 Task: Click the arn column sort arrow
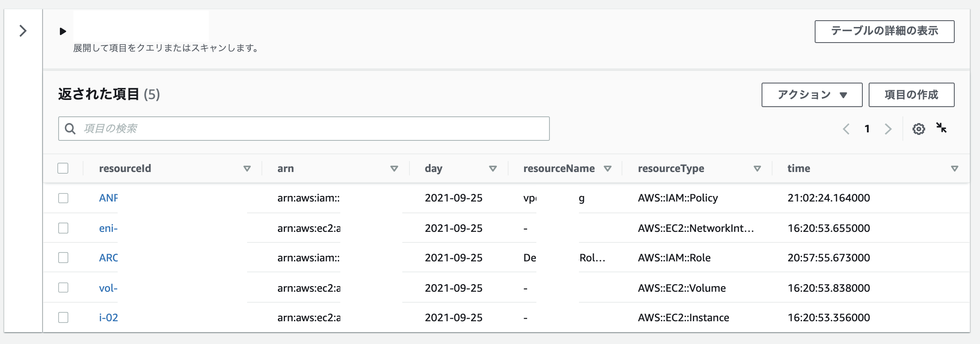[x=394, y=169]
